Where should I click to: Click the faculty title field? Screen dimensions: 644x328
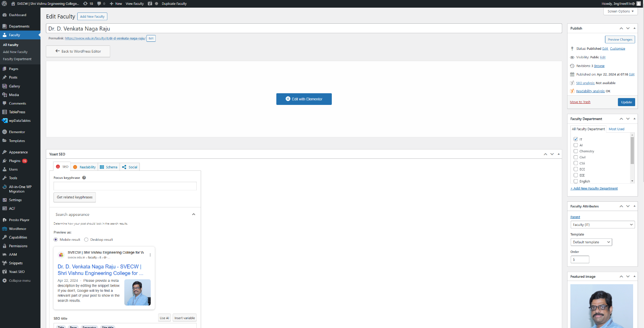[x=304, y=29]
